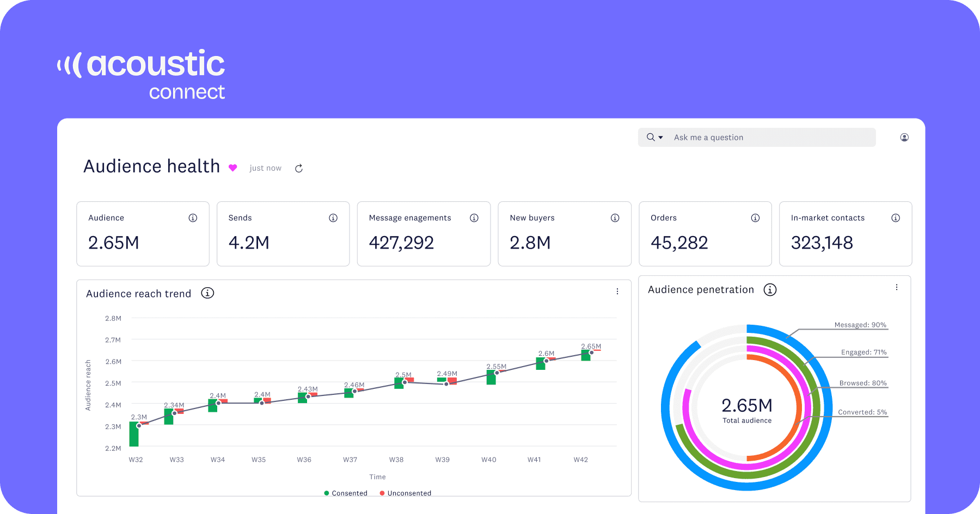Show info for the Audience card
980x514 pixels.
tap(193, 218)
